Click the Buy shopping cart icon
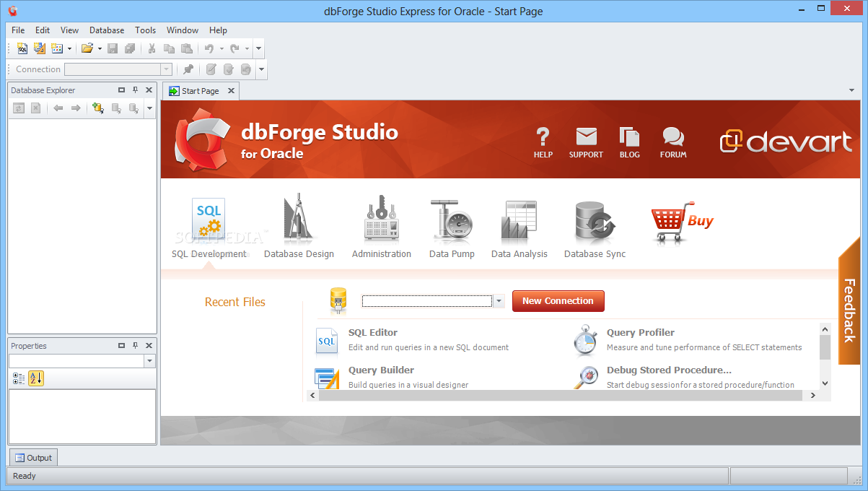Image resolution: width=868 pixels, height=491 pixels. [x=682, y=222]
